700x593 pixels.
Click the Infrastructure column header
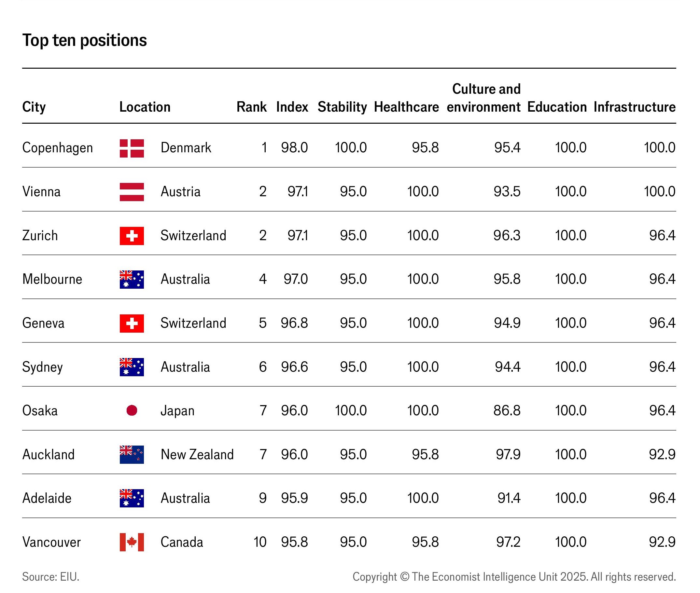(635, 107)
